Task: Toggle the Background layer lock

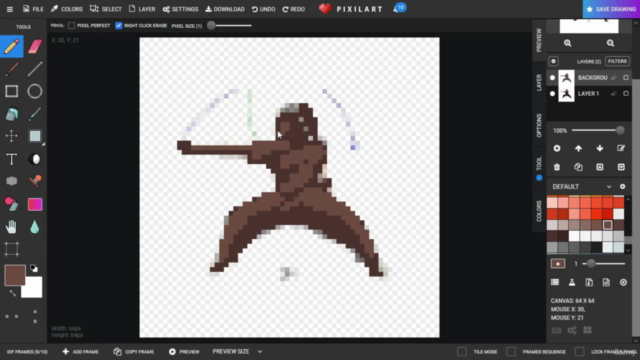Action: coord(613,78)
